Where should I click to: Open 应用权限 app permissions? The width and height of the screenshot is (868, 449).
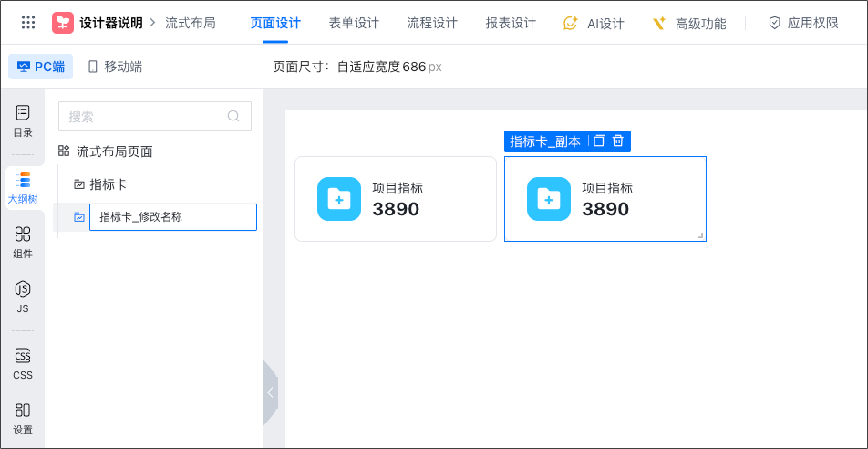[x=803, y=23]
